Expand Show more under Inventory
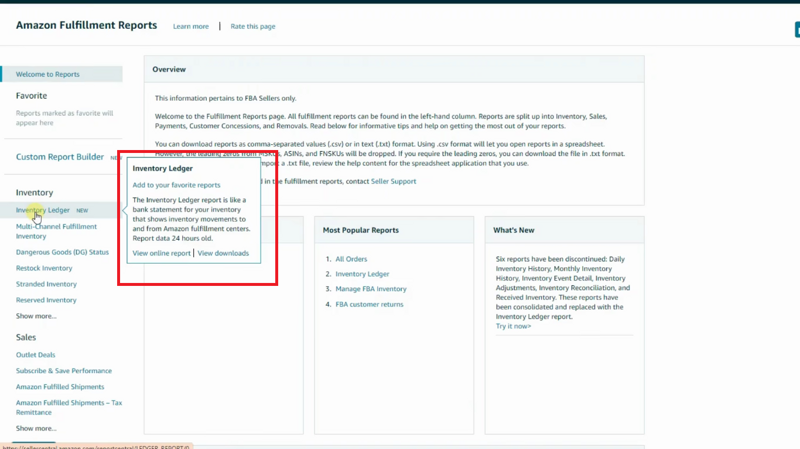 point(36,316)
